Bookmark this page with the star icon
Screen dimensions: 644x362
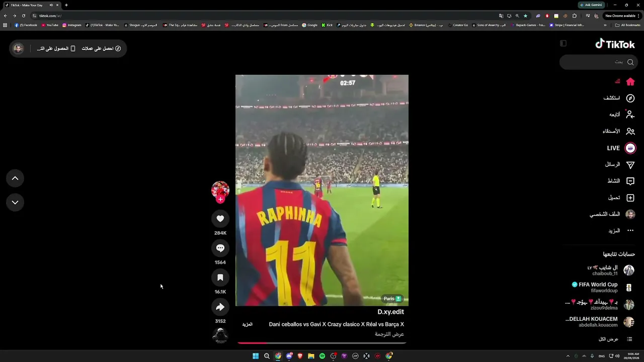point(526,16)
